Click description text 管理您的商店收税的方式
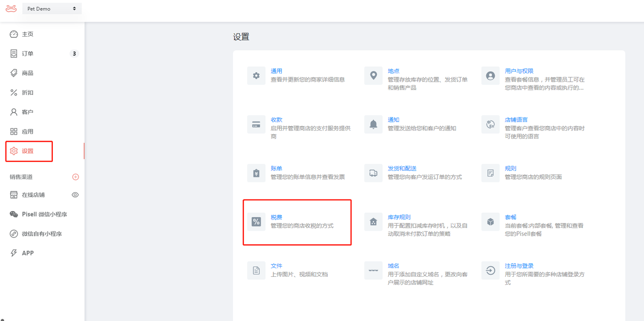Image resolution: width=644 pixels, height=321 pixels. (302, 226)
